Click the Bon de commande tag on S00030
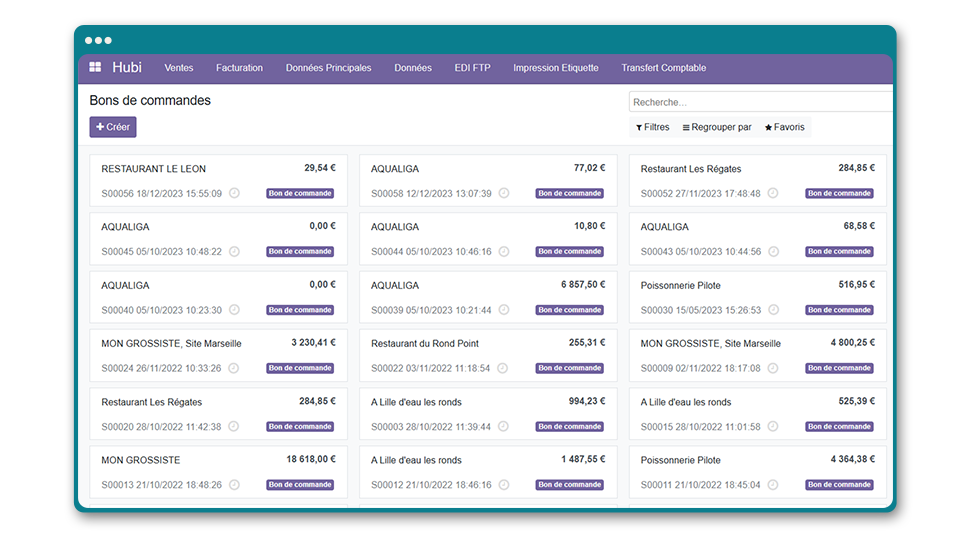 click(x=839, y=310)
